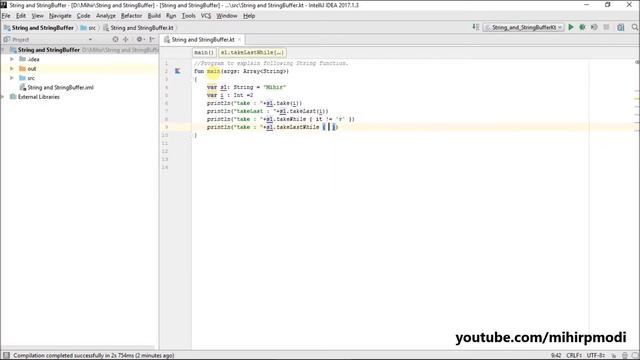Click s1.takeLastWhile breadcrumb
Viewport: 640px width, 360px height.
pyautogui.click(x=252, y=53)
